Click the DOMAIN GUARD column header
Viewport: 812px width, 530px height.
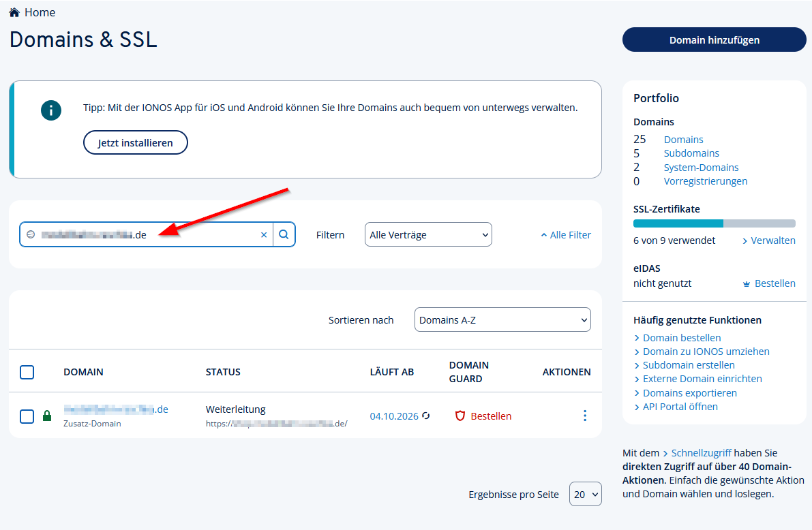coord(468,372)
